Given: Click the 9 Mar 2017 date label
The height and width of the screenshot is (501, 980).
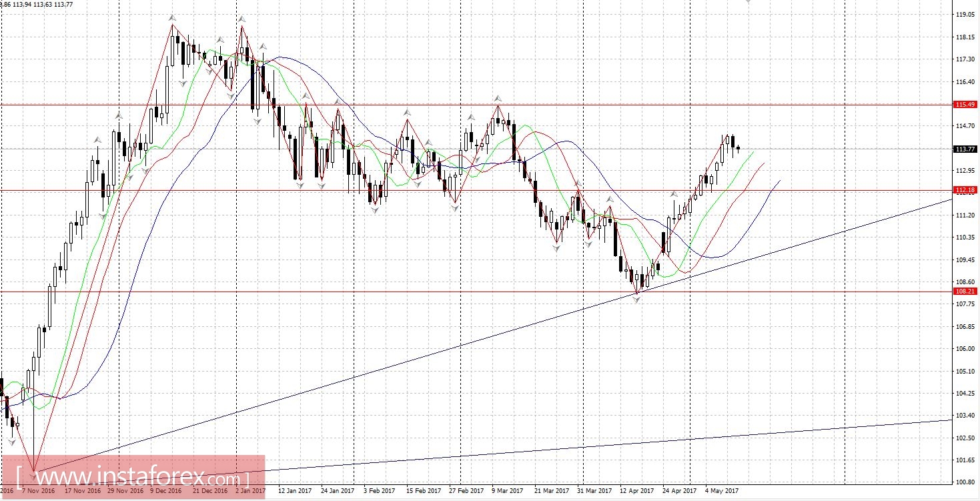Looking at the screenshot, I should coord(507,490).
